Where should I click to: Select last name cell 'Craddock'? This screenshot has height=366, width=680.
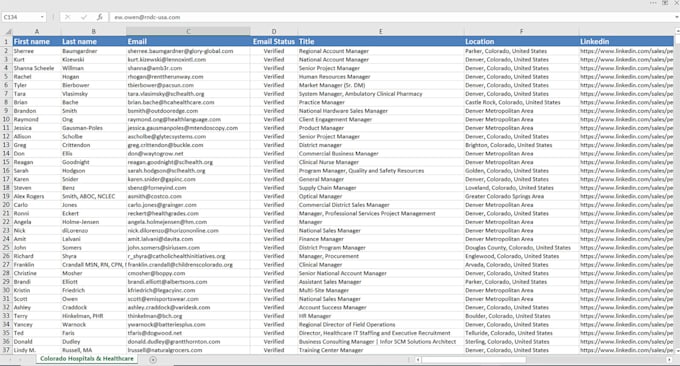pyautogui.click(x=93, y=307)
